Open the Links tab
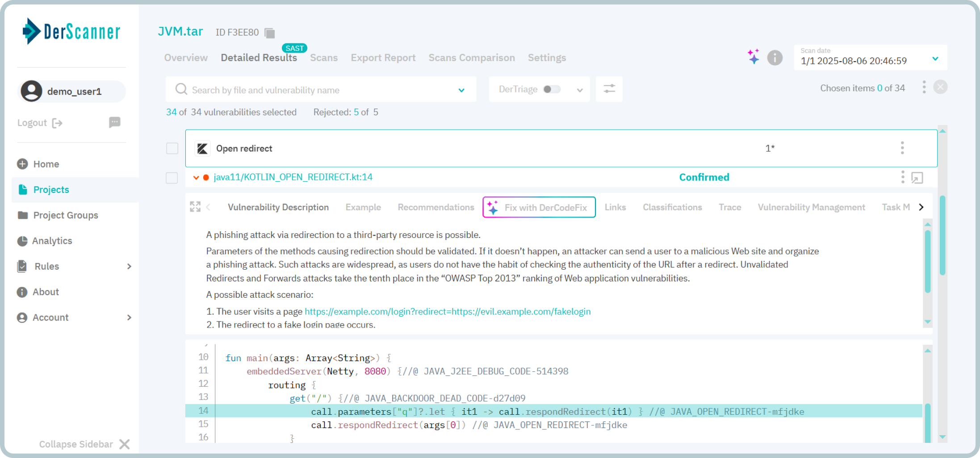 tap(615, 207)
